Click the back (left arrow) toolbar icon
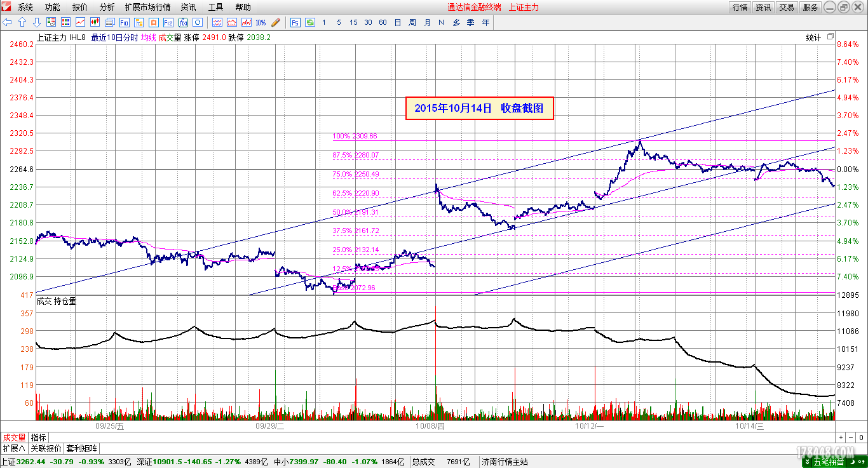The height and width of the screenshot is (468, 868). [x=8, y=22]
